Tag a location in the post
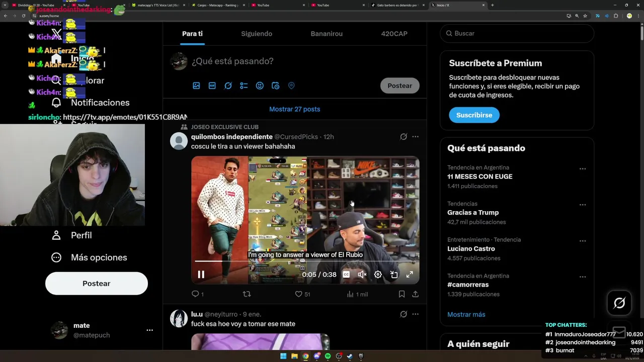 click(x=291, y=85)
